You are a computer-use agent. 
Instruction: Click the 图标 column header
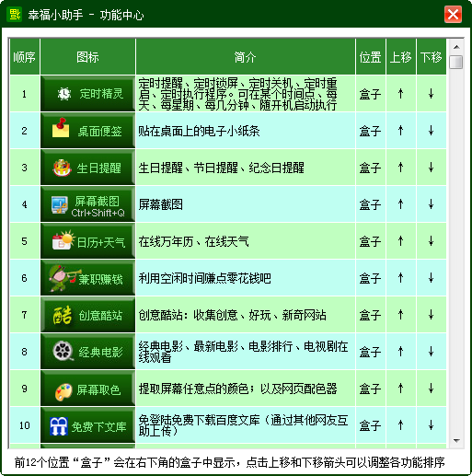[87, 57]
